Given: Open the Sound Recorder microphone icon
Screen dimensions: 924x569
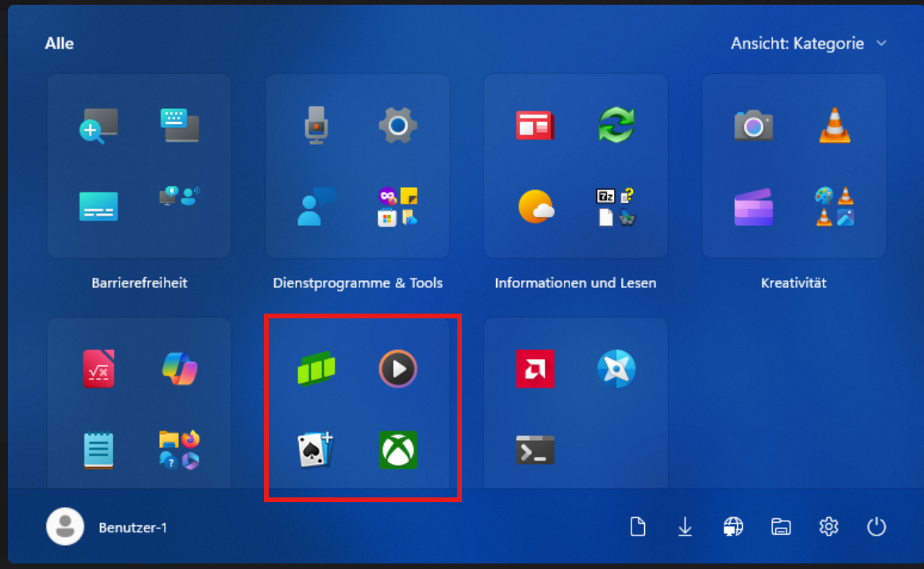Looking at the screenshot, I should [316, 125].
